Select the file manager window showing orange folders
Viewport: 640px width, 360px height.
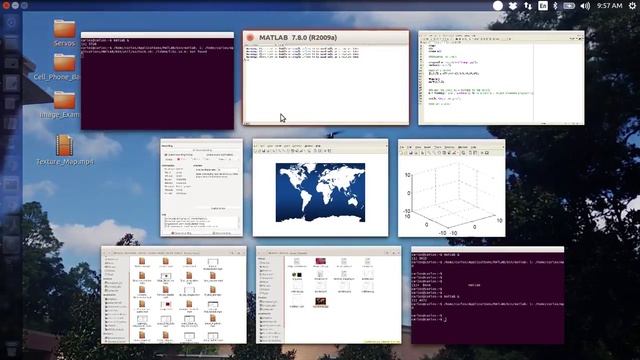point(174,295)
